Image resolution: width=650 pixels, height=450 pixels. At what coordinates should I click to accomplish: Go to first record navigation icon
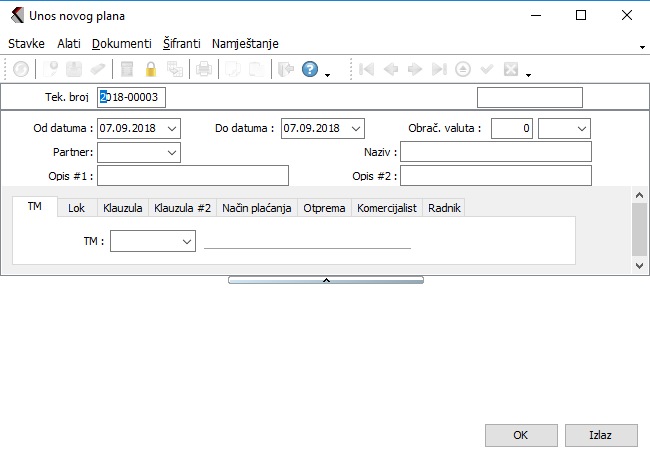pos(367,69)
